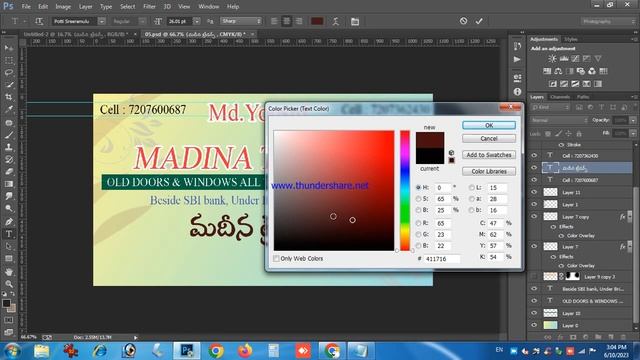The image size is (640, 360).
Task: Select the Rectangular Marquee tool
Action: click(9, 60)
